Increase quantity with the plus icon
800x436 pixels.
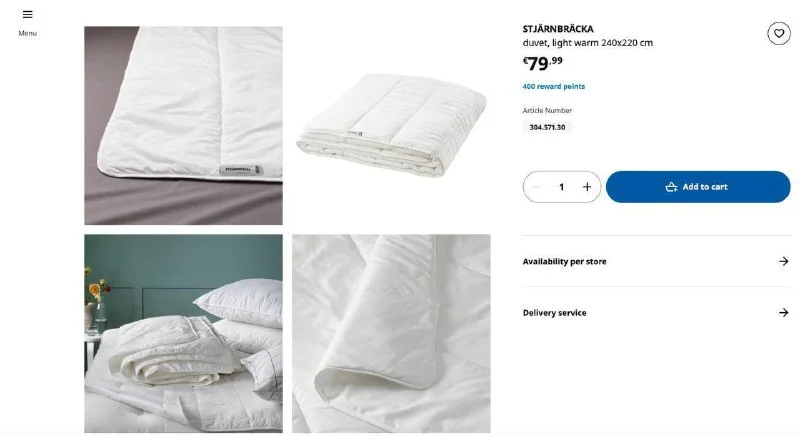(x=587, y=187)
